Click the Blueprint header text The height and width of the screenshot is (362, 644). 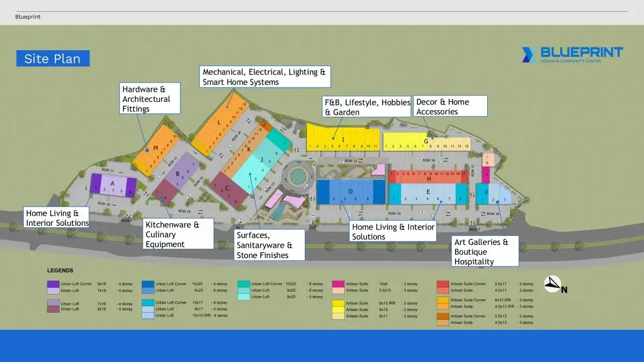[x=28, y=17]
